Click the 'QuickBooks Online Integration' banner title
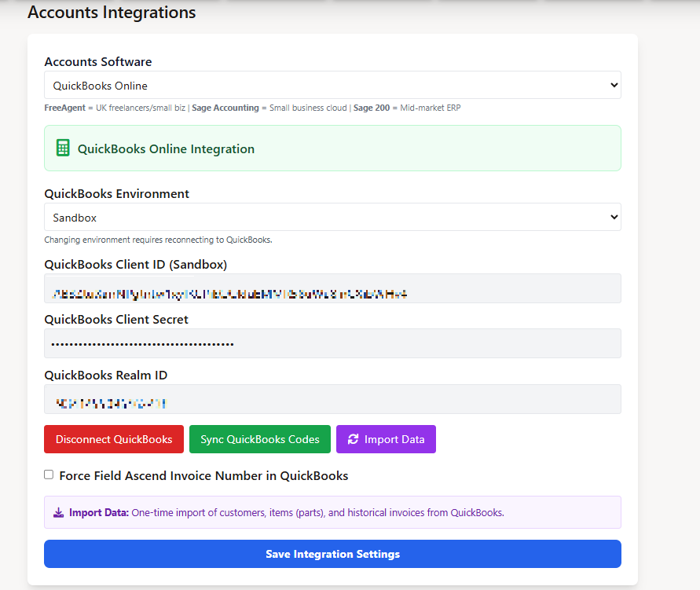This screenshot has width=700, height=590. pyautogui.click(x=166, y=149)
